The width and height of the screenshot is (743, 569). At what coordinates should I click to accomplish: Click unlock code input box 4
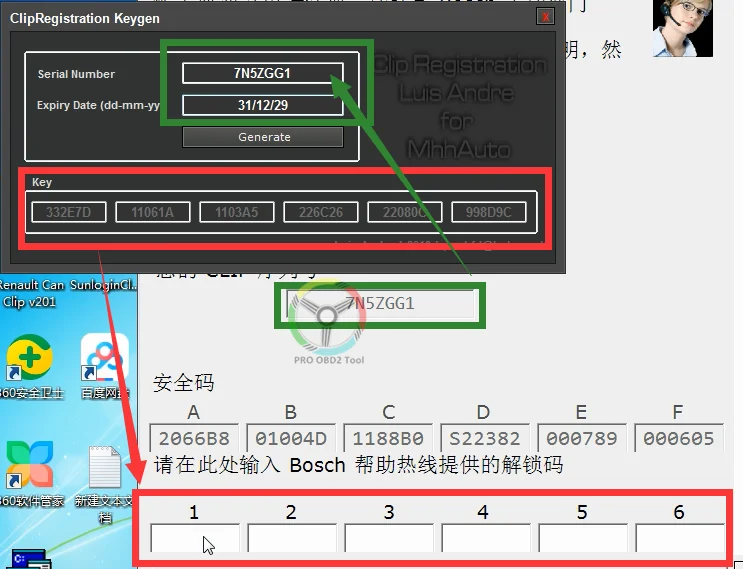(x=486, y=538)
